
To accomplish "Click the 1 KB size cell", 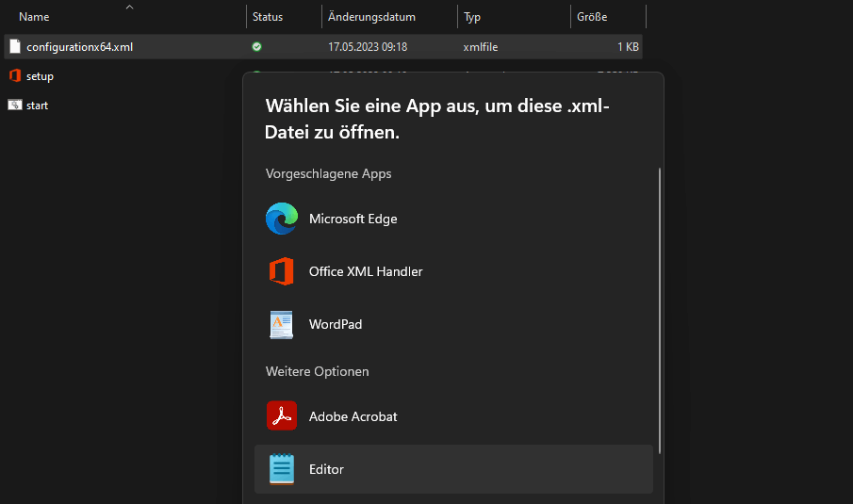I will click(628, 46).
